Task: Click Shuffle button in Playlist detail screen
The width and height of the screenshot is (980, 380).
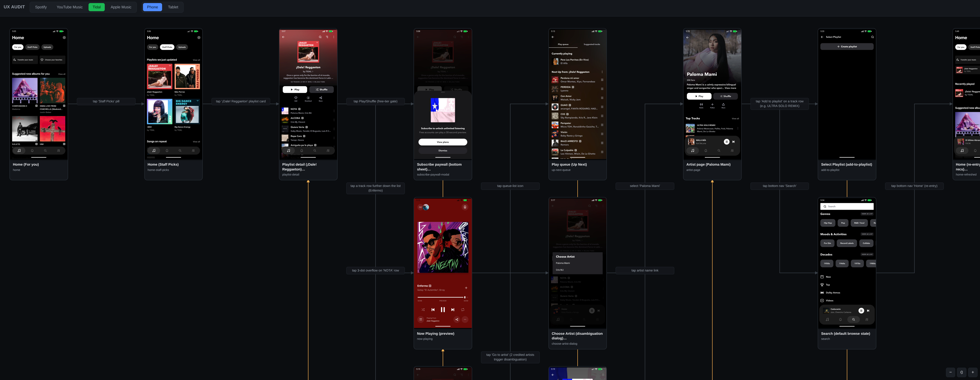Action: (322, 90)
